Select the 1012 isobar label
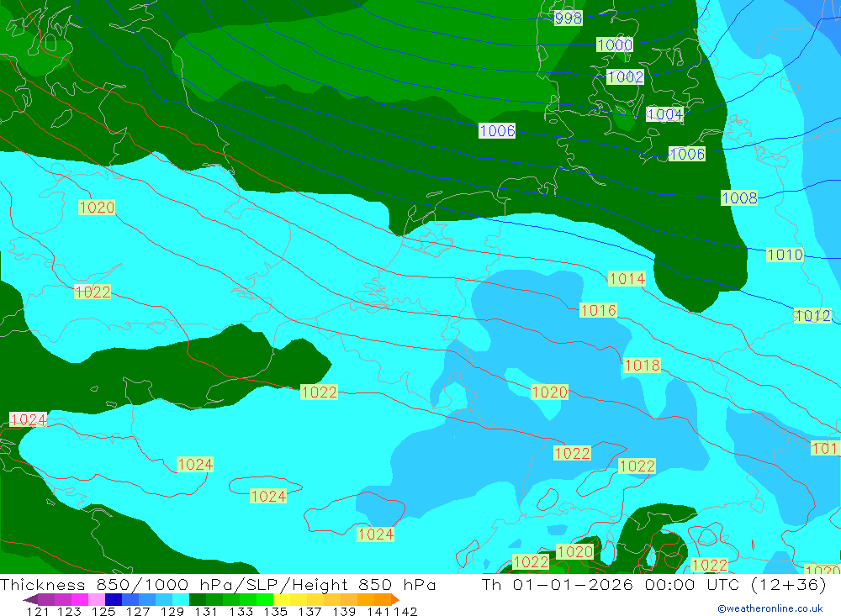The image size is (841, 616). [812, 316]
